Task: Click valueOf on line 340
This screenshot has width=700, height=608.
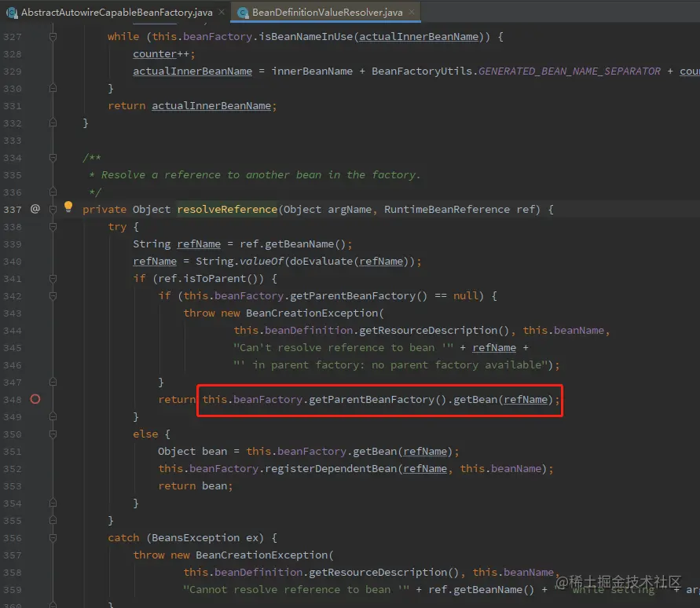Action: (262, 261)
